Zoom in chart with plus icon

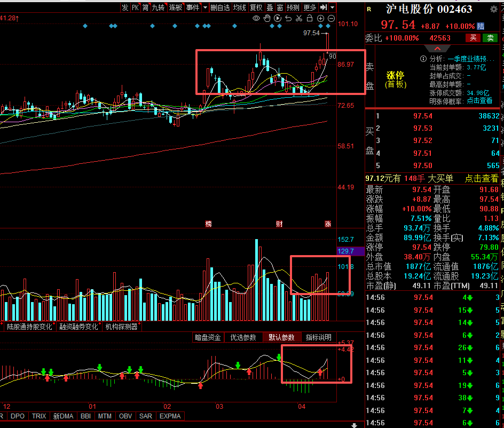320,18
